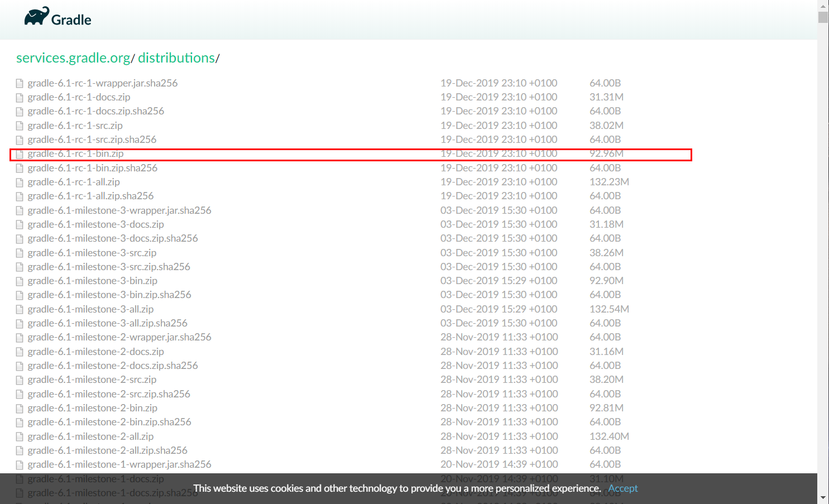Open gradle-6.1-milestone-1-wrapper.jar.sha256 link
This screenshot has height=504, width=829.
click(119, 464)
